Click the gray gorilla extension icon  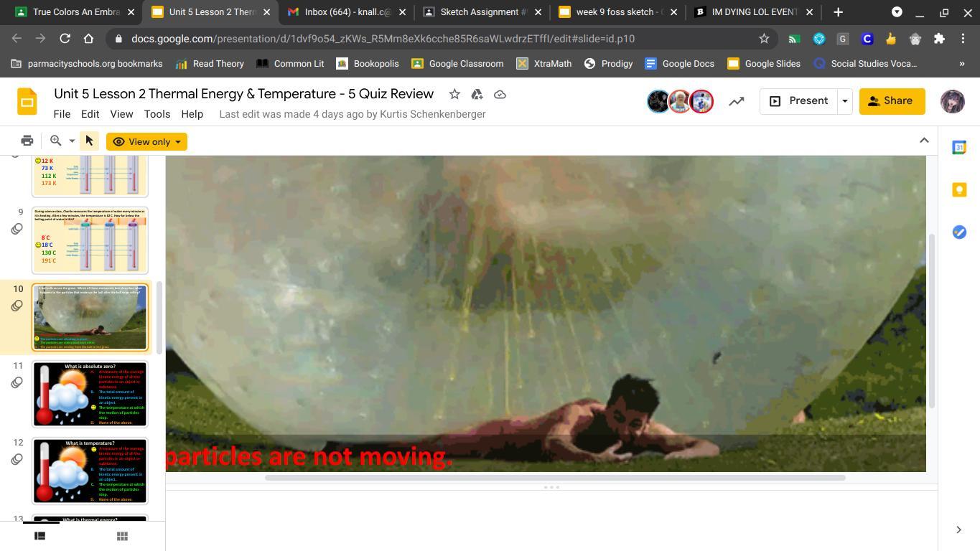point(915,39)
